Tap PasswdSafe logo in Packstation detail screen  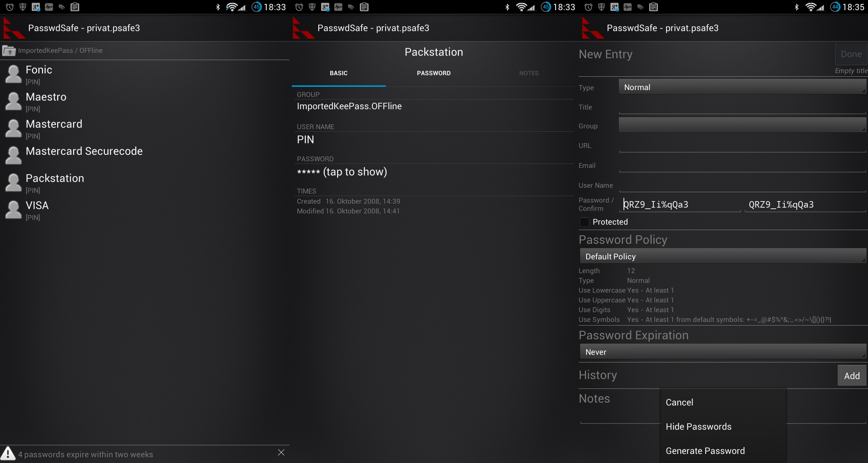click(303, 28)
